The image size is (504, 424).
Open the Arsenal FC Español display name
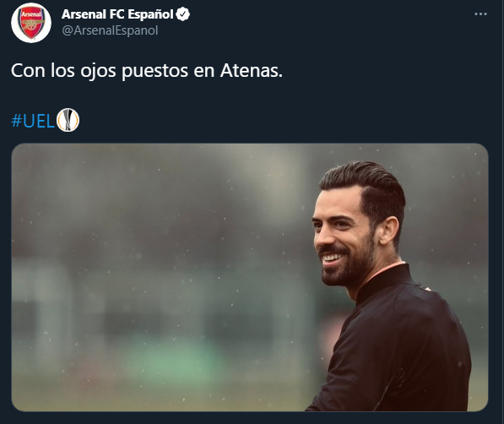coord(117,14)
